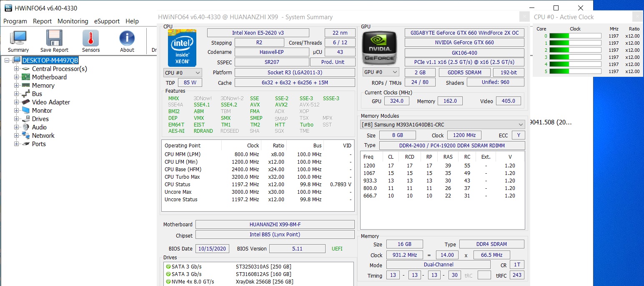Click the Audio speaker icon
This screenshot has width=644, height=286.
[x=26, y=127]
